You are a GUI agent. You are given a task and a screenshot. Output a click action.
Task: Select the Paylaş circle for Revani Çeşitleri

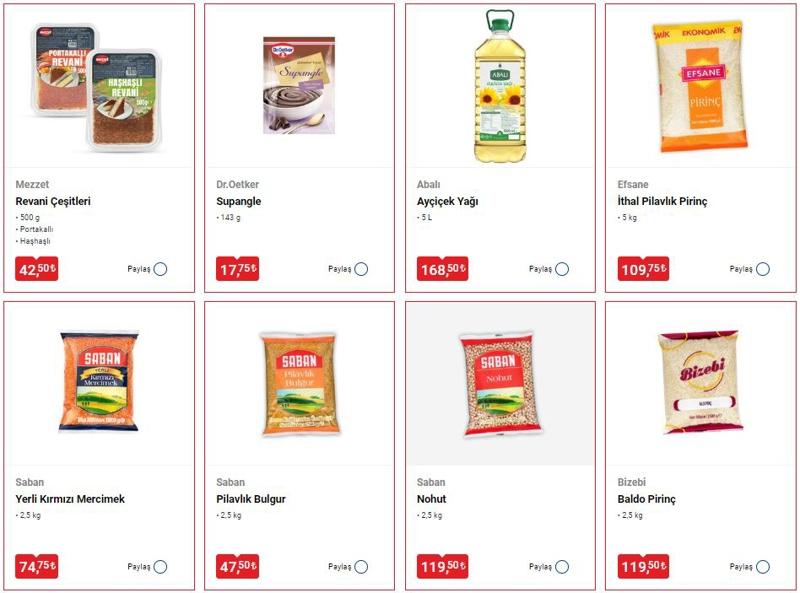tap(160, 269)
